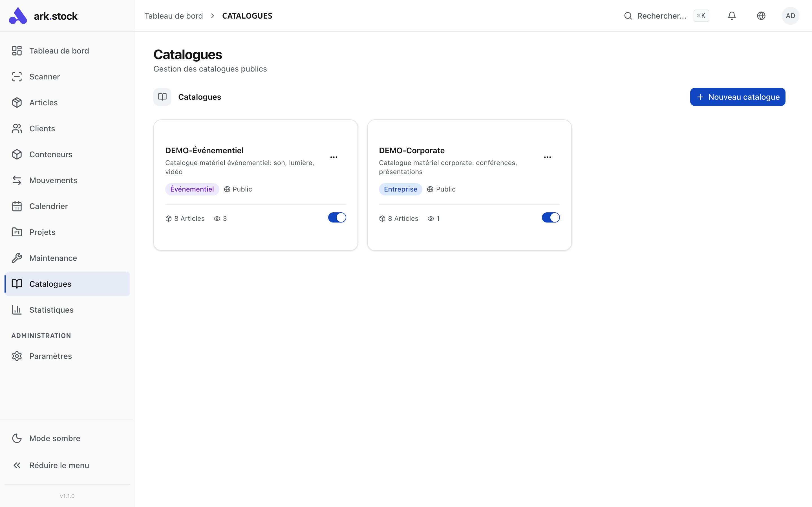The image size is (812, 507).
Task: Open the DEMO-Corporate options menu
Action: coord(548,157)
